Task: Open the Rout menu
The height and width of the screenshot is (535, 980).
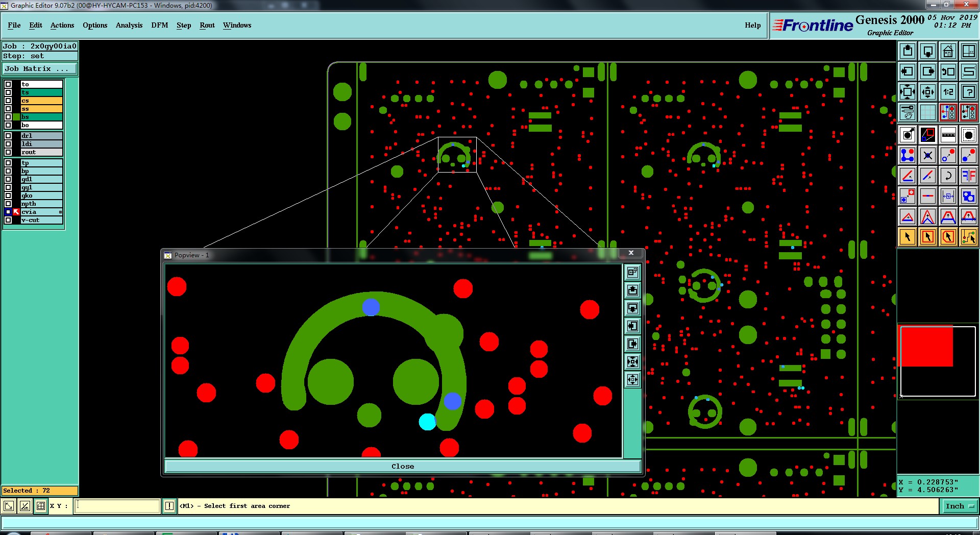Action: click(x=207, y=25)
